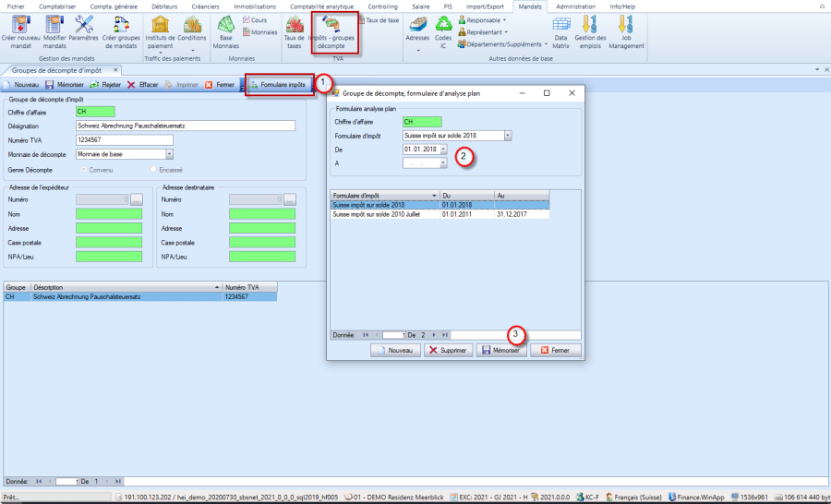
Task: Close the Groupes de décompte d'impôt tab
Action: [114, 70]
